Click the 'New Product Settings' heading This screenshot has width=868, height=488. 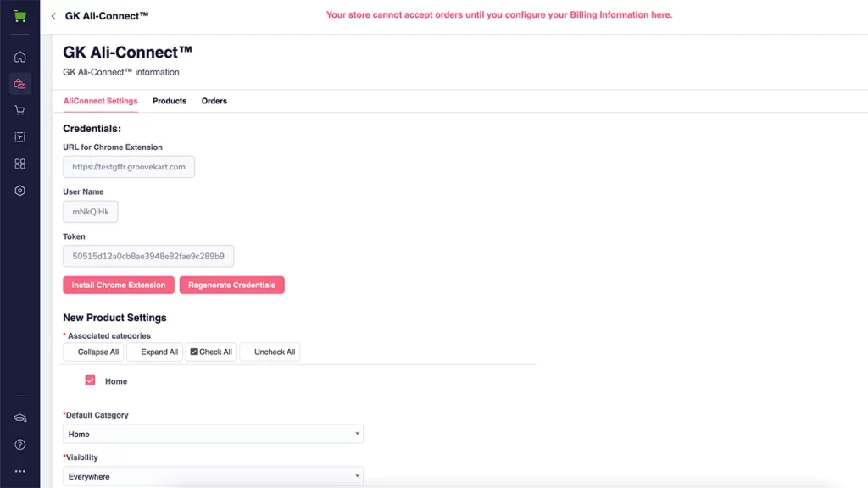114,318
